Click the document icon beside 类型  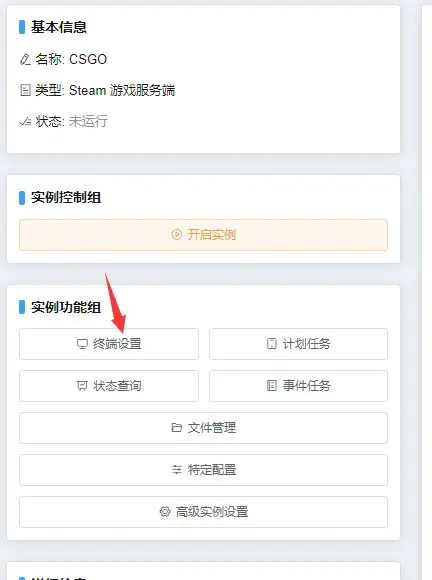pyautogui.click(x=25, y=90)
